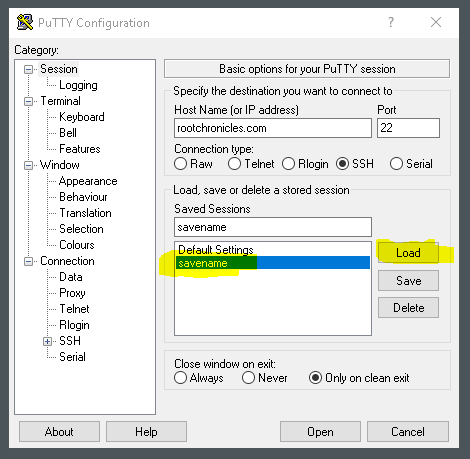Open the Appearance category
470x459 pixels.
[88, 181]
